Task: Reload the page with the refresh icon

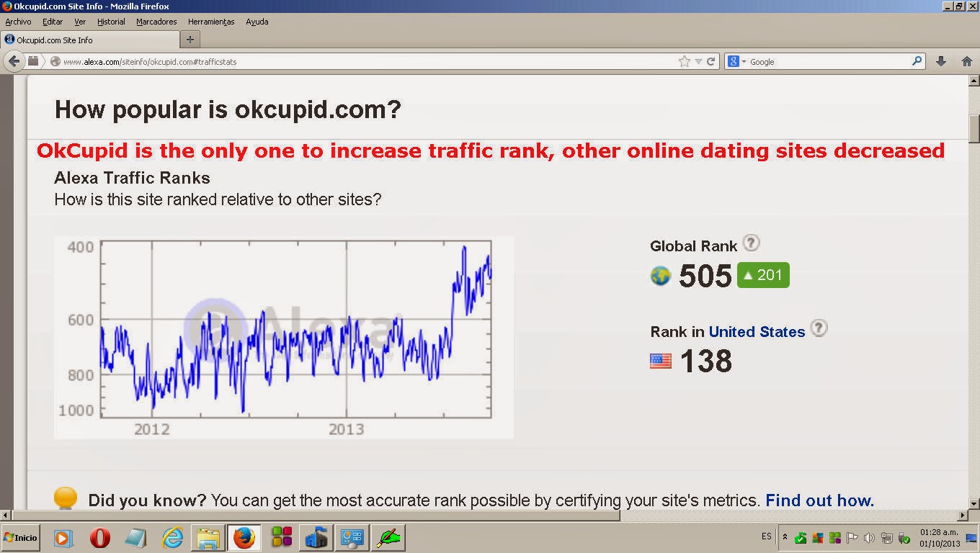Action: pyautogui.click(x=710, y=62)
